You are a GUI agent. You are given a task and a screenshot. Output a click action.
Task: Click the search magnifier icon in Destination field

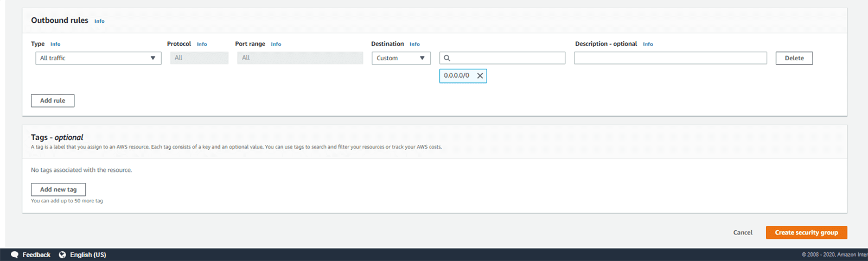(447, 58)
